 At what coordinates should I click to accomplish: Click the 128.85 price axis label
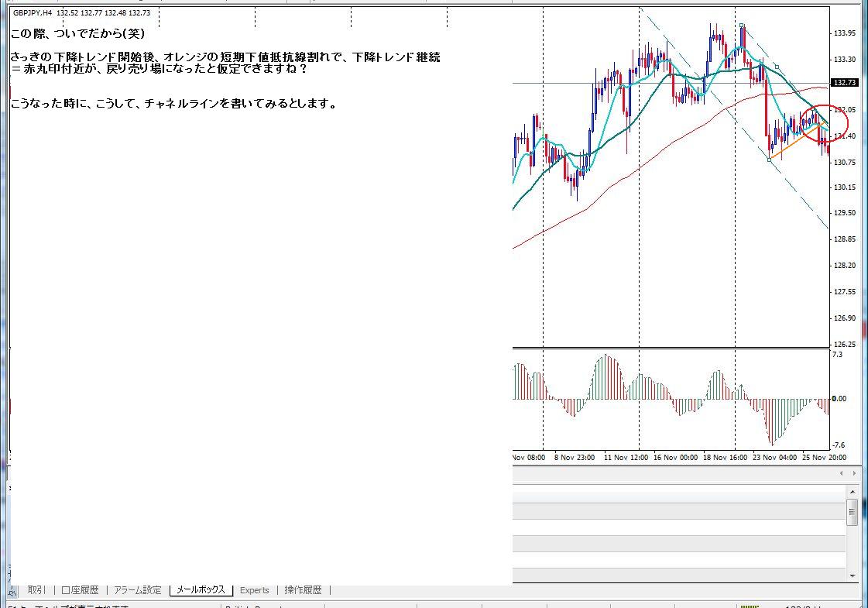[845, 239]
